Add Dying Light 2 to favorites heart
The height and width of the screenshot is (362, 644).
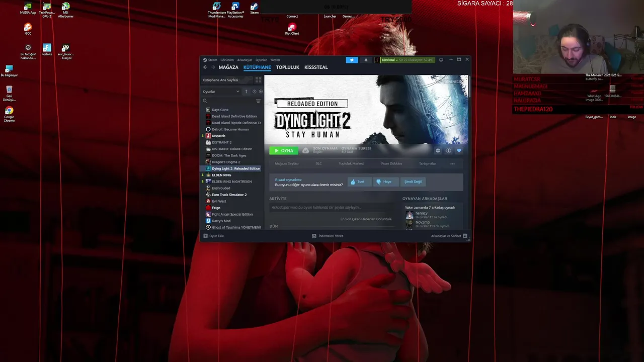click(x=459, y=150)
